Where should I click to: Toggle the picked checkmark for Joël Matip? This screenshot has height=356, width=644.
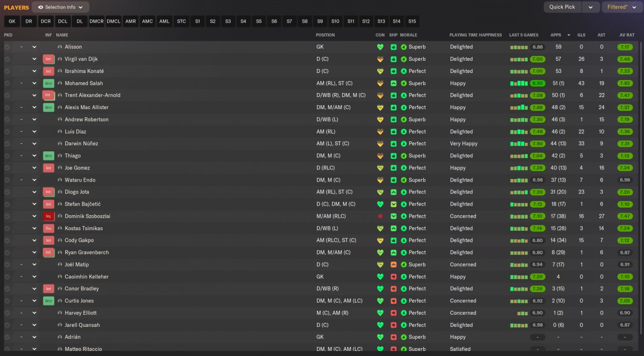(x=7, y=264)
